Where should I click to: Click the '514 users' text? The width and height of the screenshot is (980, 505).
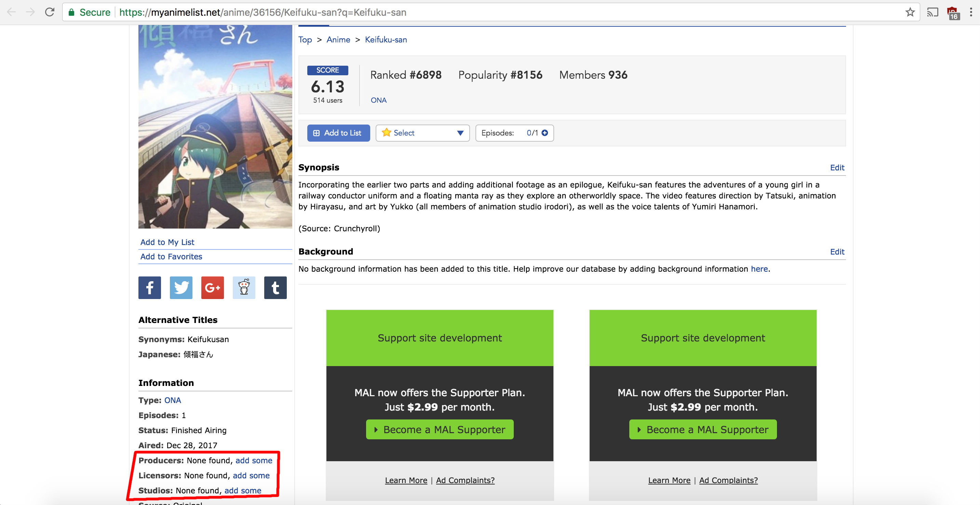327,100
